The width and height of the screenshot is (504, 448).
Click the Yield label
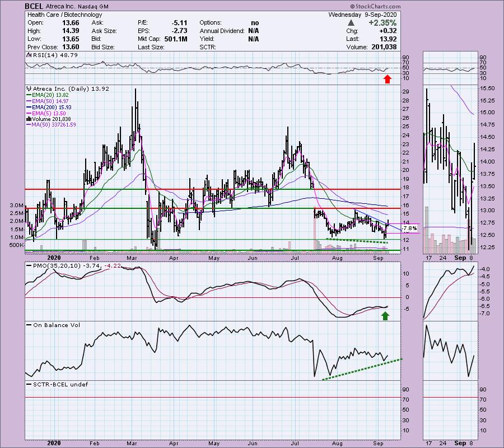tap(207, 39)
